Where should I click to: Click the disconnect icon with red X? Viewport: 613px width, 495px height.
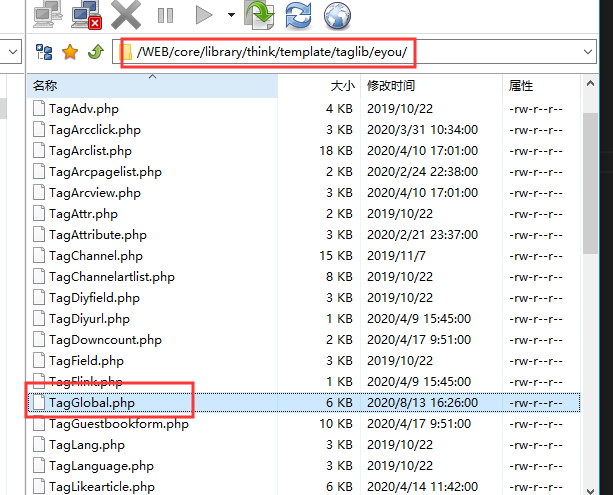coord(86,13)
